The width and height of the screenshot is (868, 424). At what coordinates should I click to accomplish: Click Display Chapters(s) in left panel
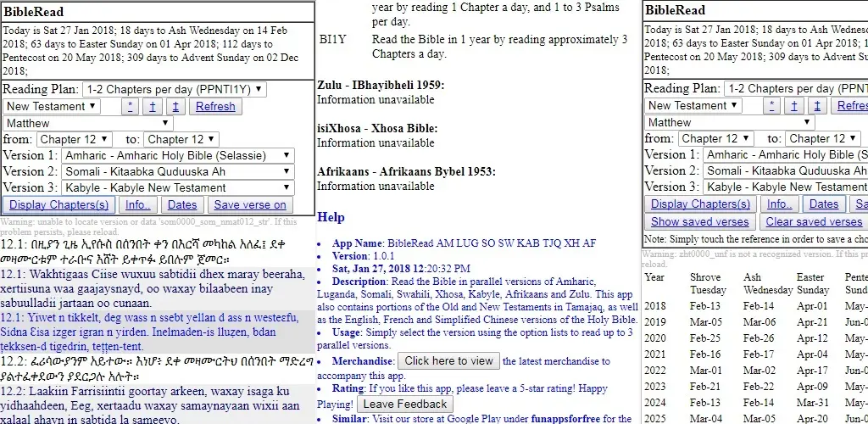(x=59, y=205)
